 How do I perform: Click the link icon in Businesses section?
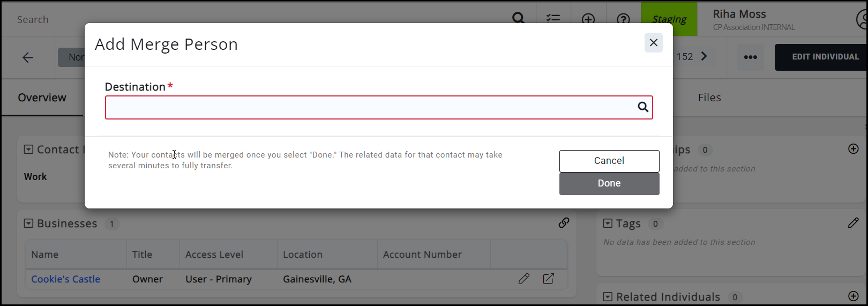(x=564, y=223)
